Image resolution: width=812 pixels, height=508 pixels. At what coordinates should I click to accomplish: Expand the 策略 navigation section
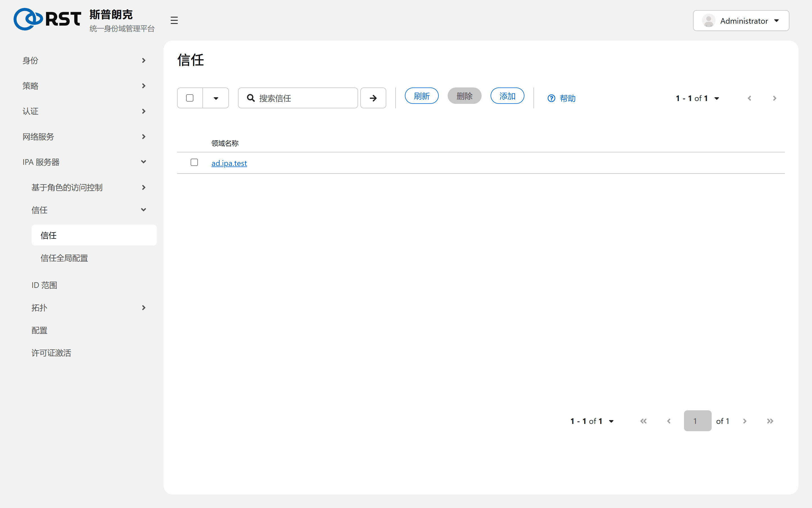click(85, 86)
